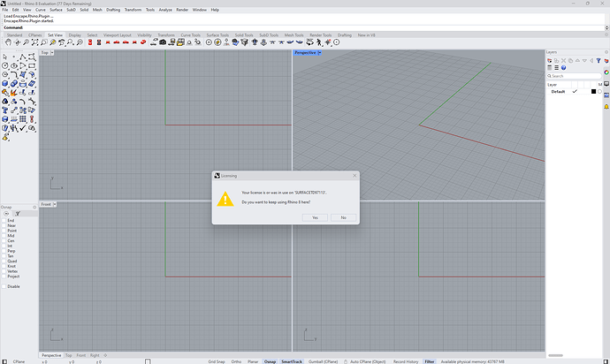
Task: Check the Disable osnap checkbox
Action: (4, 286)
